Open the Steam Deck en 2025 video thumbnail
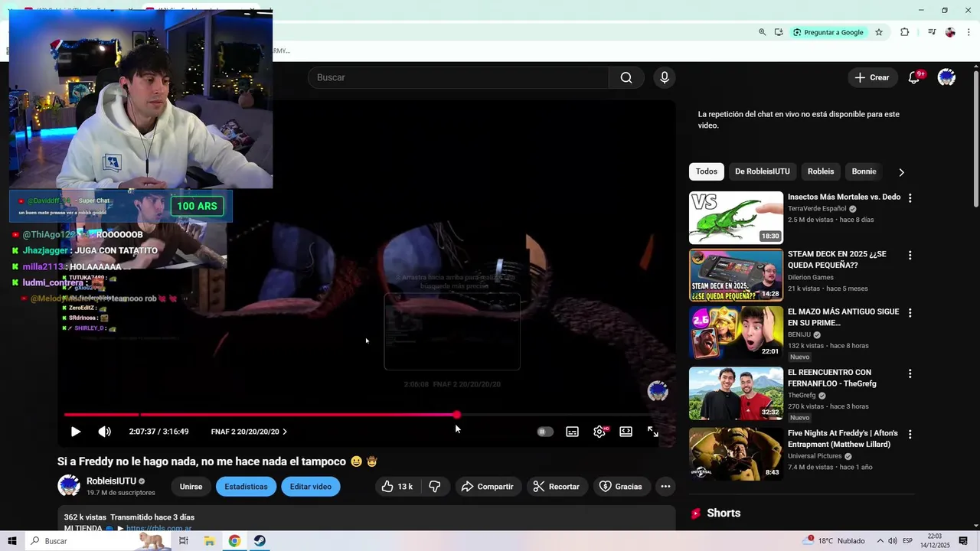980x551 pixels. pos(736,275)
